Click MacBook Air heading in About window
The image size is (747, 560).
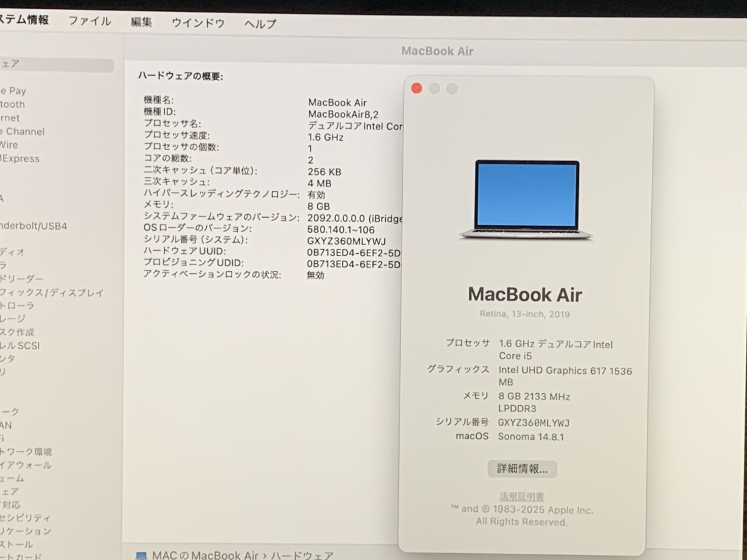525,294
